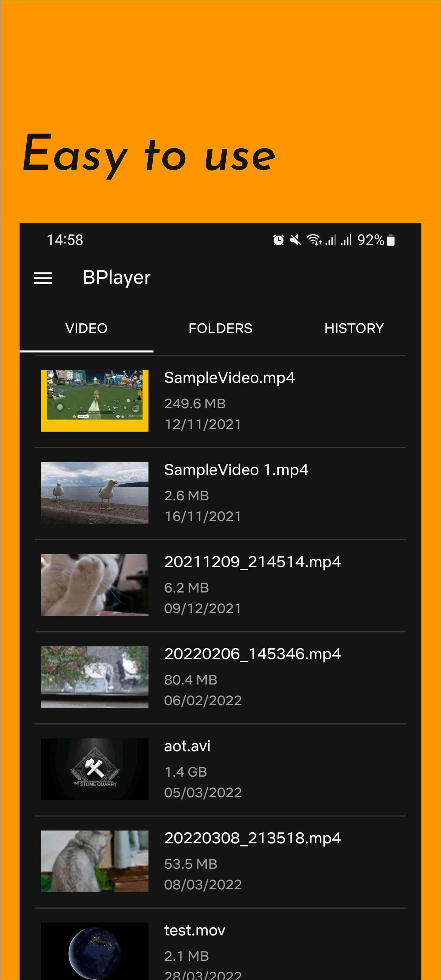Open the gray cat video thumbnail
441x980 pixels.
pos(95,861)
